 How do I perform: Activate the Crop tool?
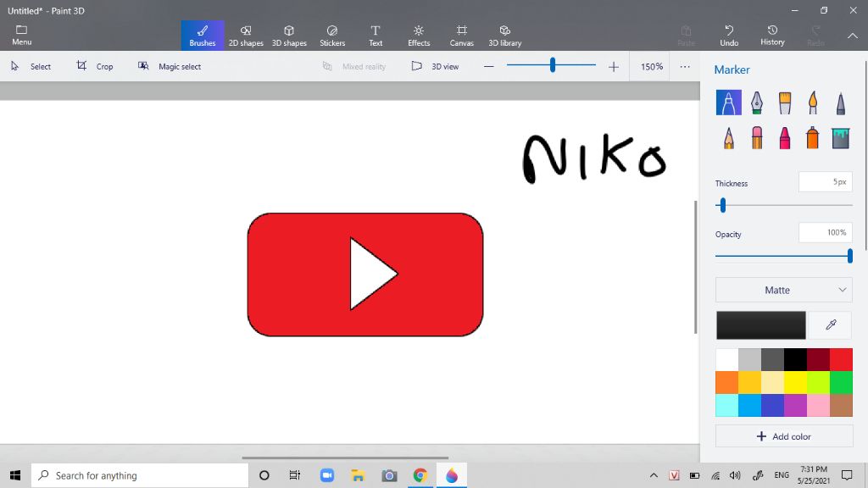coord(95,66)
